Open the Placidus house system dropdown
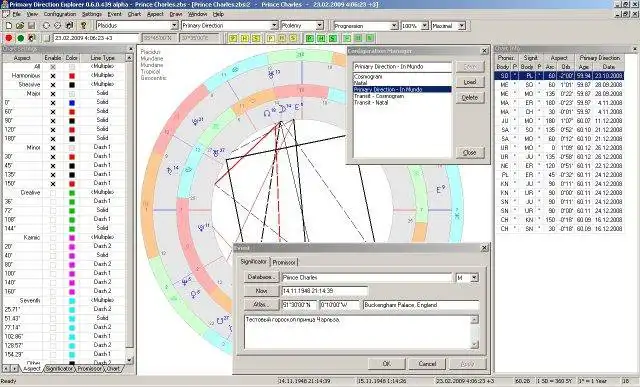Viewport: 640px width, 387px height. click(174, 25)
